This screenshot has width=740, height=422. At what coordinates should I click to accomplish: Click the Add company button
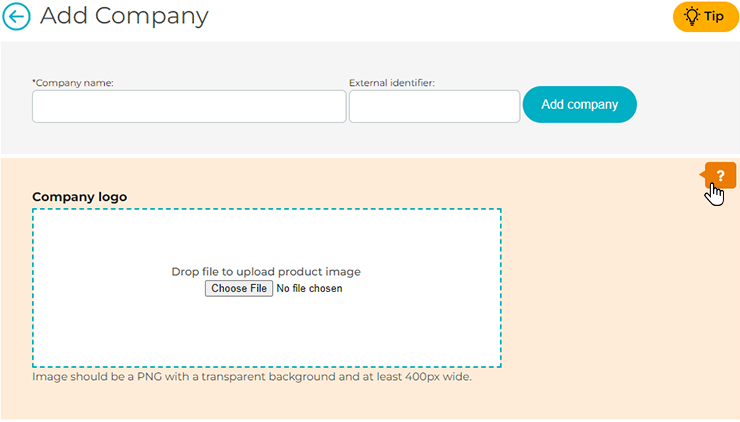pos(579,104)
